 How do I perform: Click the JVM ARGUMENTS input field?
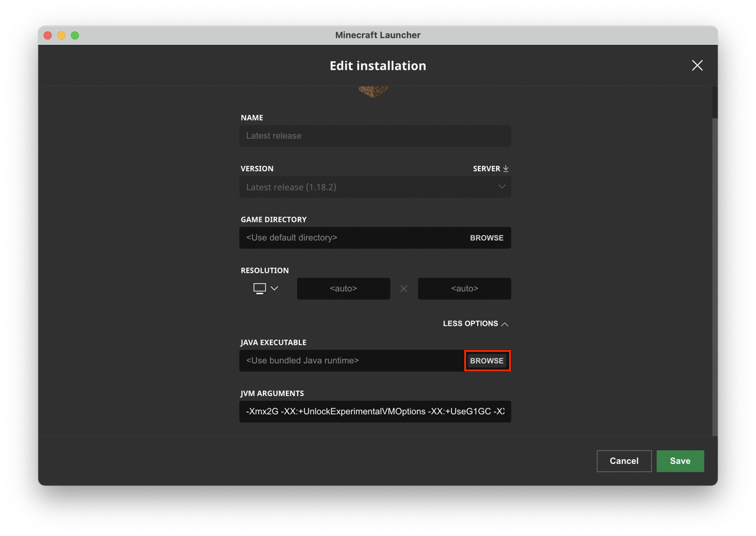(376, 411)
